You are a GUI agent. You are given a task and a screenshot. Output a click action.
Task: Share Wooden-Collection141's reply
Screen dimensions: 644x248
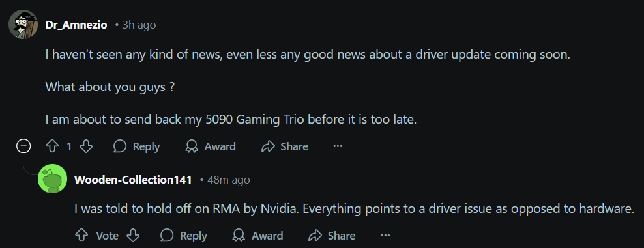(x=332, y=235)
